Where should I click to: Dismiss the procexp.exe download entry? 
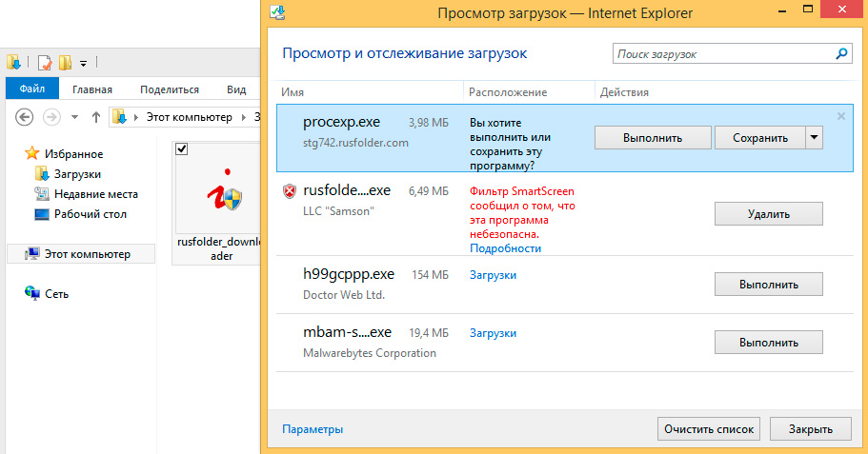840,116
